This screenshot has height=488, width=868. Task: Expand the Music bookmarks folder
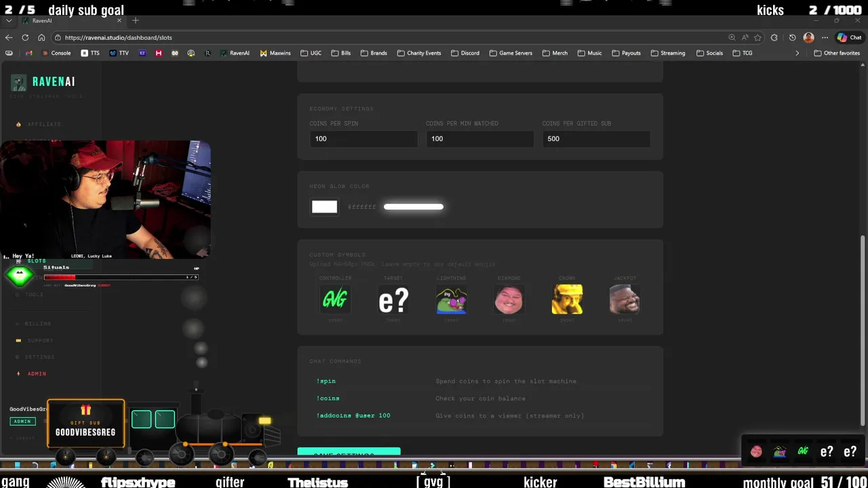click(x=589, y=53)
